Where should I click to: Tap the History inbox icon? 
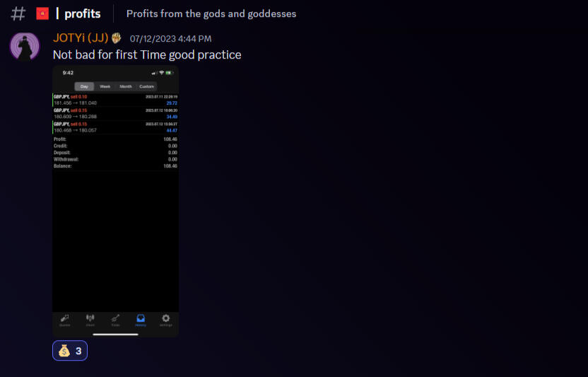[141, 320]
